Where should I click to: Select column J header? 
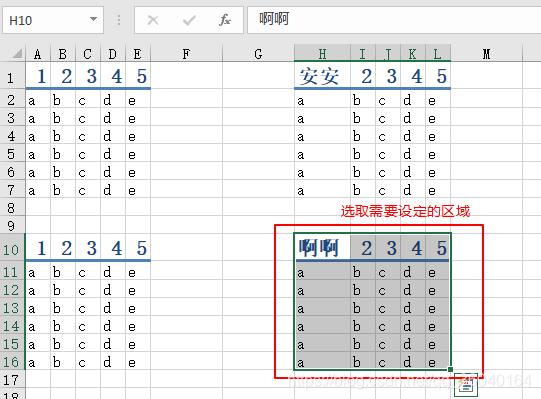tap(388, 54)
